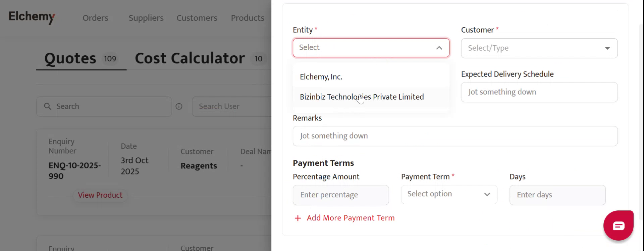Click the View Product link
This screenshot has height=251, width=644.
coord(100,195)
